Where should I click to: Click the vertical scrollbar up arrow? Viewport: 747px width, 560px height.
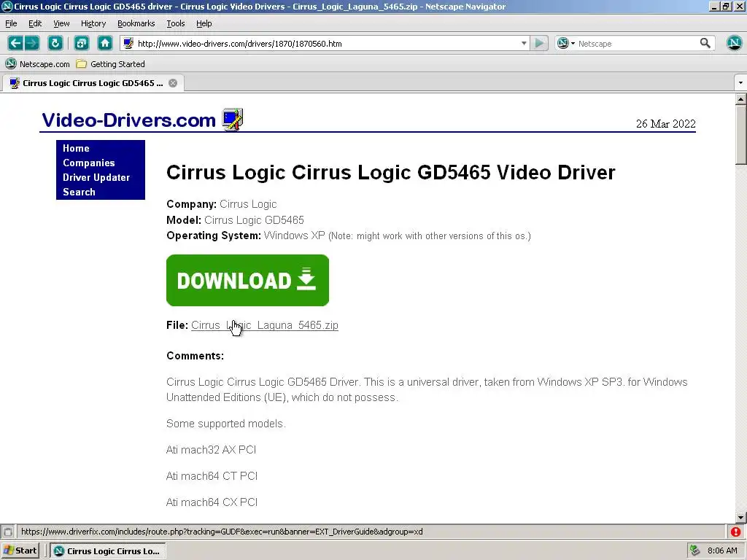(x=740, y=99)
